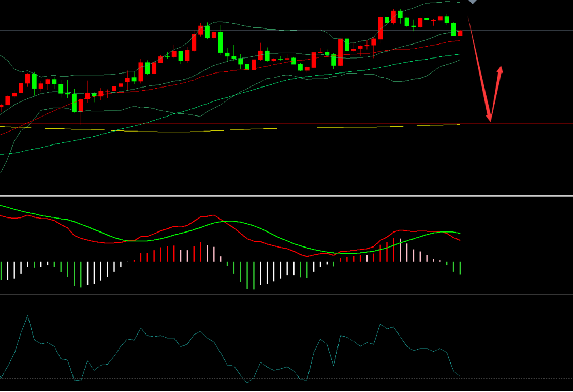
Task: Select the yellow moving average line
Action: tap(230, 129)
